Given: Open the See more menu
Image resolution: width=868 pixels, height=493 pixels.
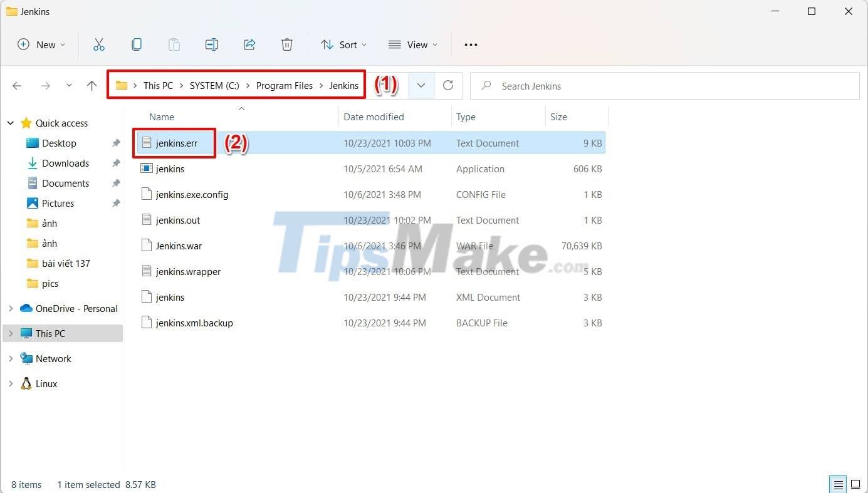Looking at the screenshot, I should 471,44.
